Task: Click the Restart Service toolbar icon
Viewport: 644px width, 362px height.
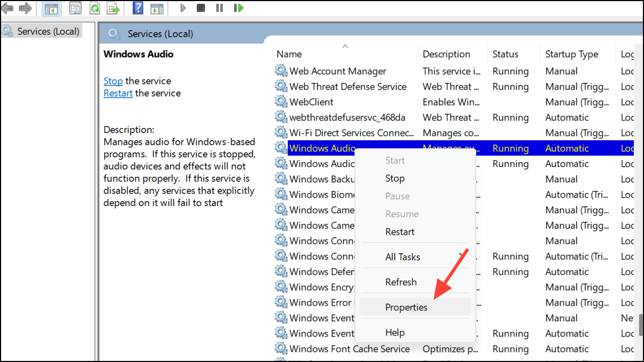Action: click(238, 8)
